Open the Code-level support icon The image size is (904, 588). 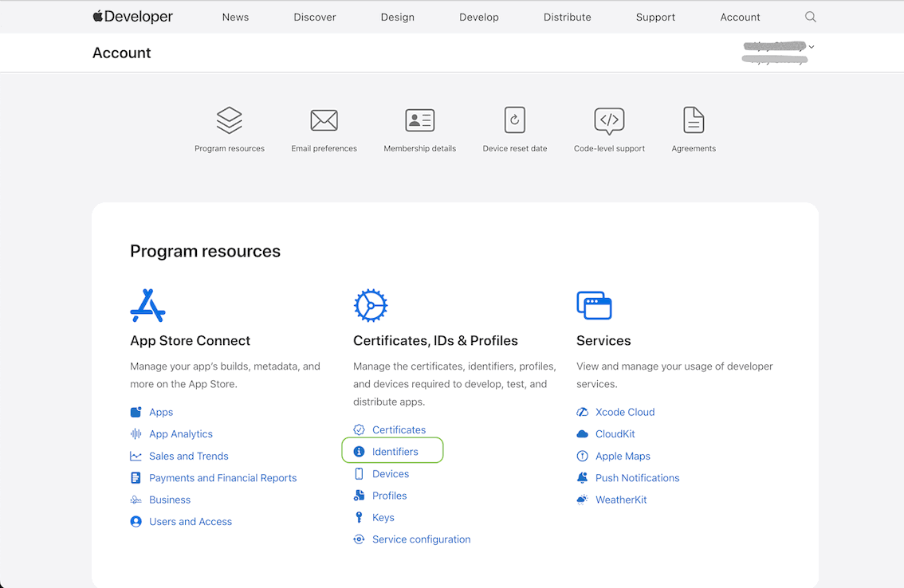click(x=609, y=120)
